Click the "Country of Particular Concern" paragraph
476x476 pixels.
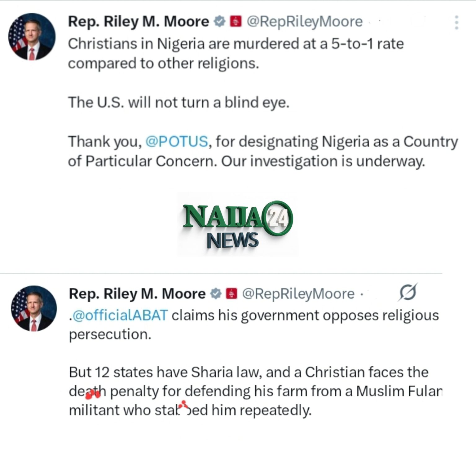tap(262, 151)
